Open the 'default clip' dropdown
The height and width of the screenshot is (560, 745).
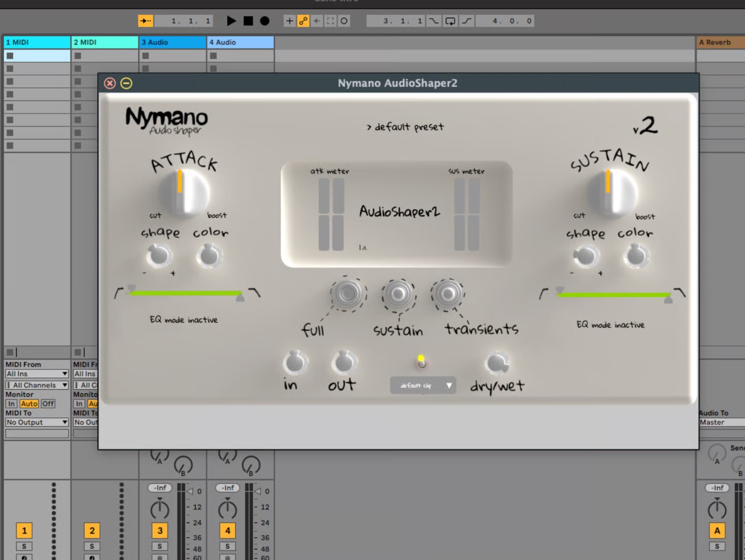423,386
